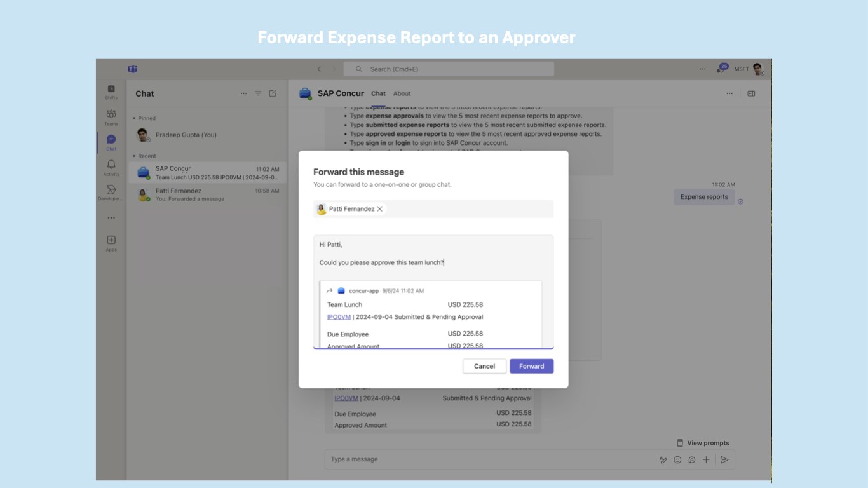Viewport: 868px width, 488px height.
Task: Click SAP Concur app logo in header
Action: 306,93
